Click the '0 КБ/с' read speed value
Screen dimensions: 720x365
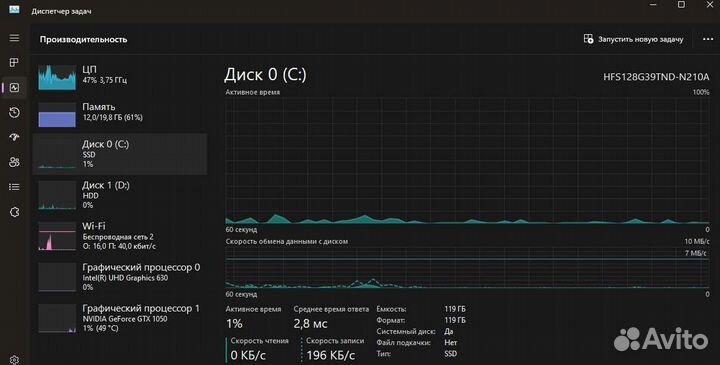pyautogui.click(x=248, y=355)
